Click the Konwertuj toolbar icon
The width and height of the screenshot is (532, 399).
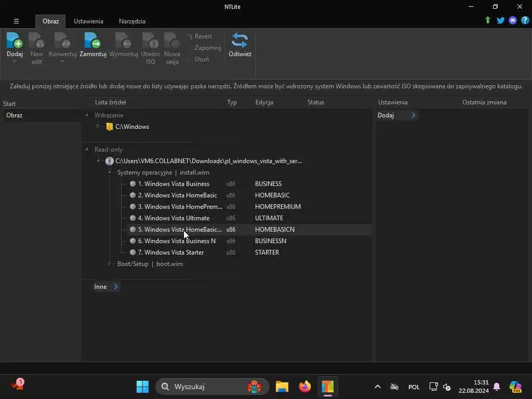pyautogui.click(x=62, y=40)
